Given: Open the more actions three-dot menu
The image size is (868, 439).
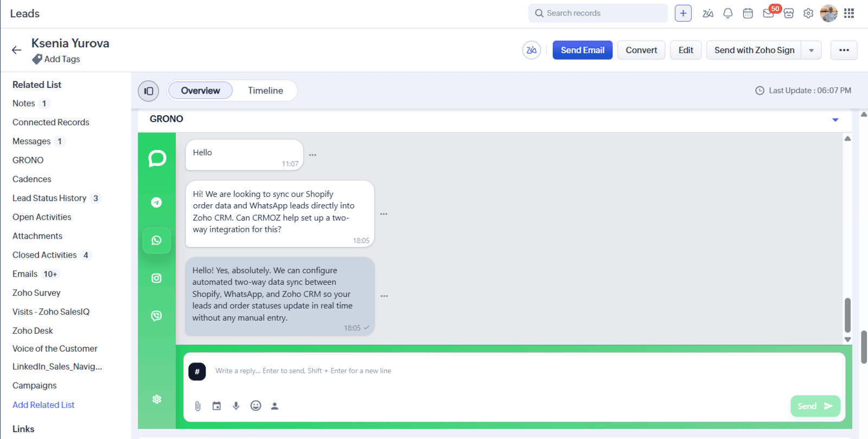Looking at the screenshot, I should coord(844,50).
